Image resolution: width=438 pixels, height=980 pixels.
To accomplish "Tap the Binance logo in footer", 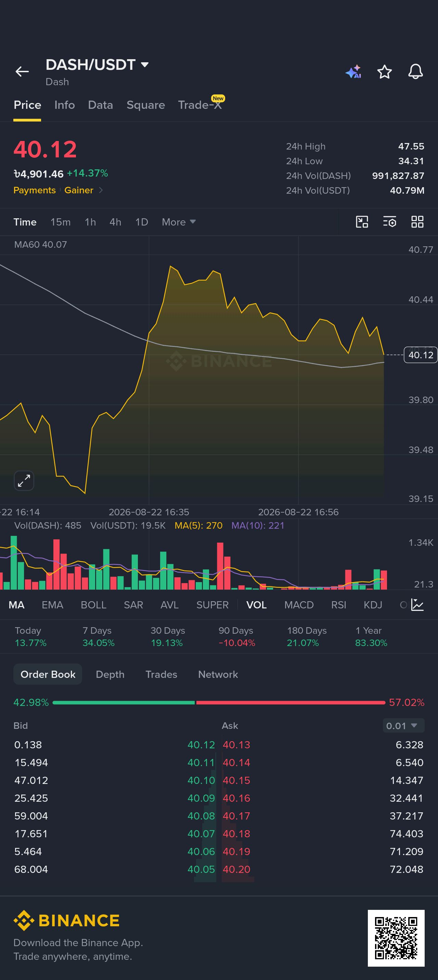I will (67, 921).
